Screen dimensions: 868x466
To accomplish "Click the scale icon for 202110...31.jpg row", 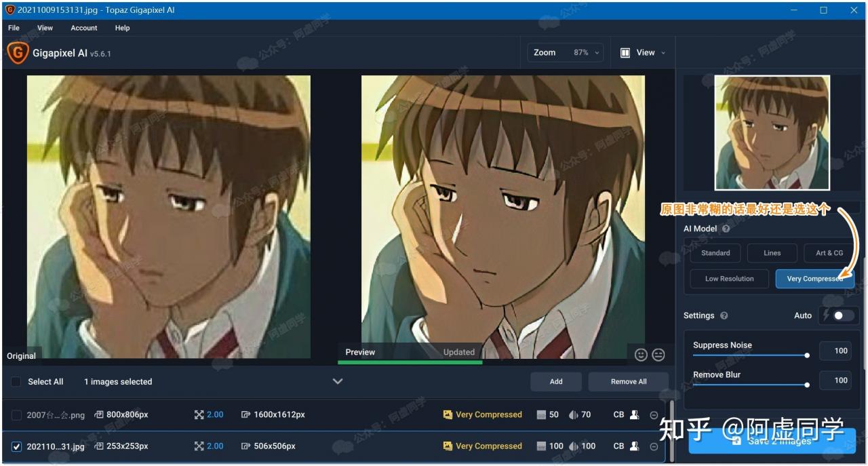I will tap(199, 446).
